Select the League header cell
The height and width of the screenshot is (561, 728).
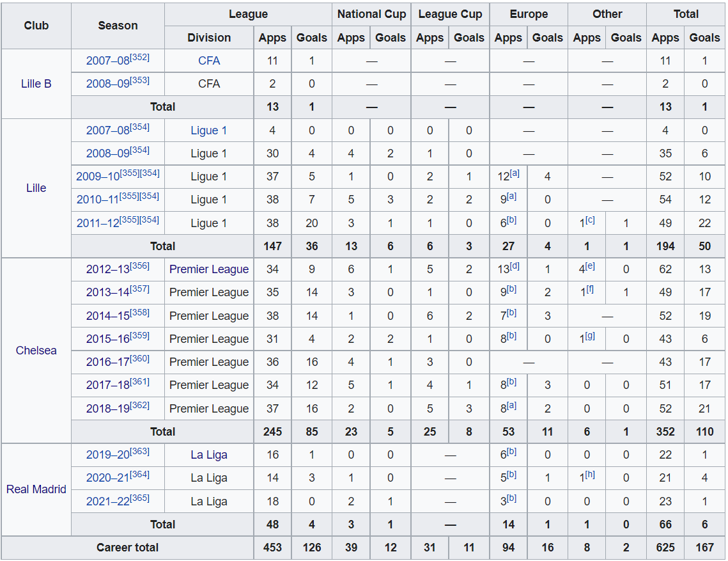coord(248,14)
